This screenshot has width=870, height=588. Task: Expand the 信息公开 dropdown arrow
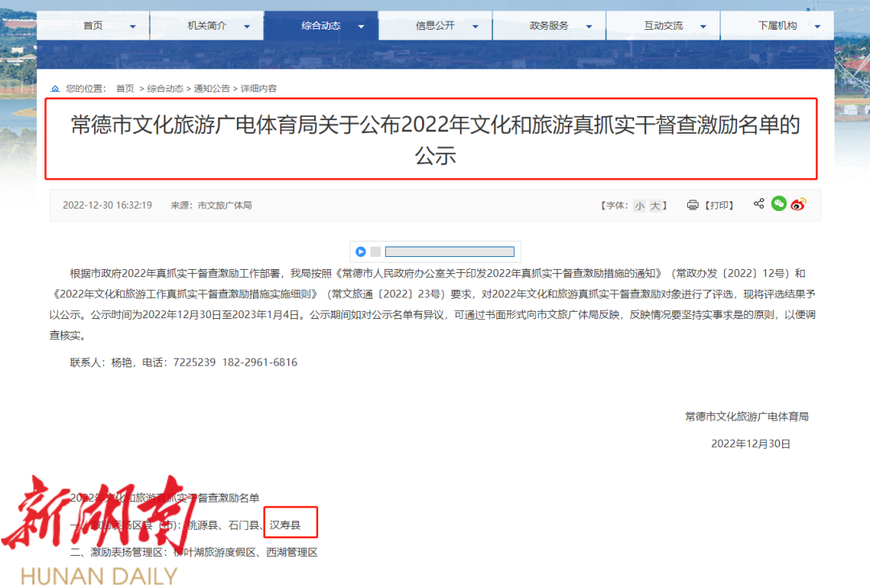(475, 27)
